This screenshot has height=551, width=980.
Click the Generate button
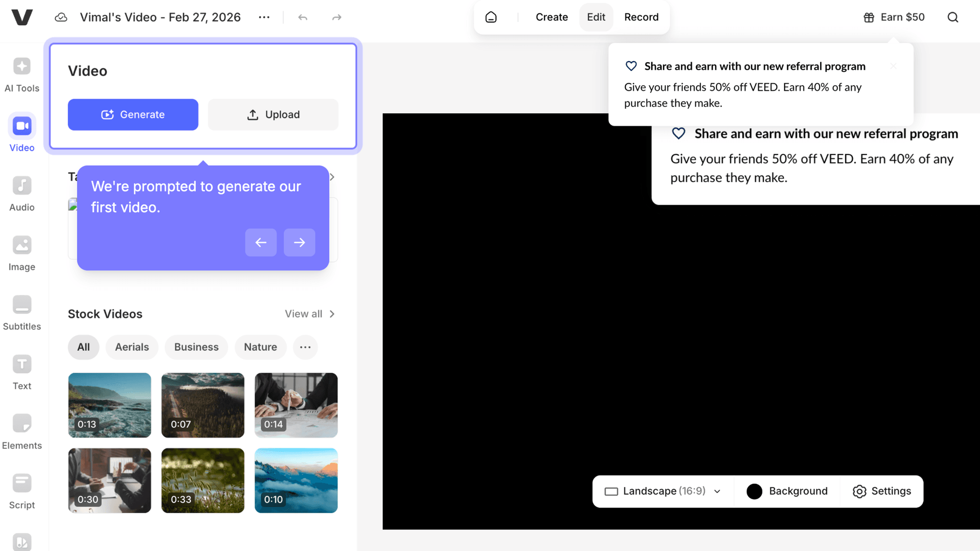(x=133, y=114)
